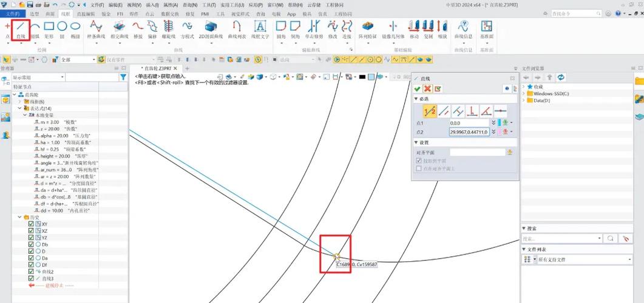
Task: Select the 缩放 scale tool
Action: (442, 30)
